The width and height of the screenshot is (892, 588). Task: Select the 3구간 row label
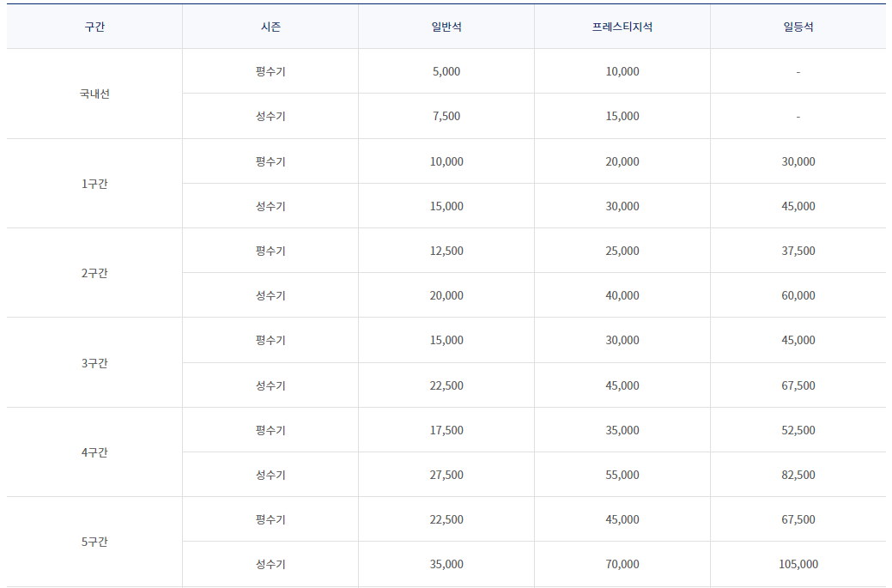click(91, 362)
